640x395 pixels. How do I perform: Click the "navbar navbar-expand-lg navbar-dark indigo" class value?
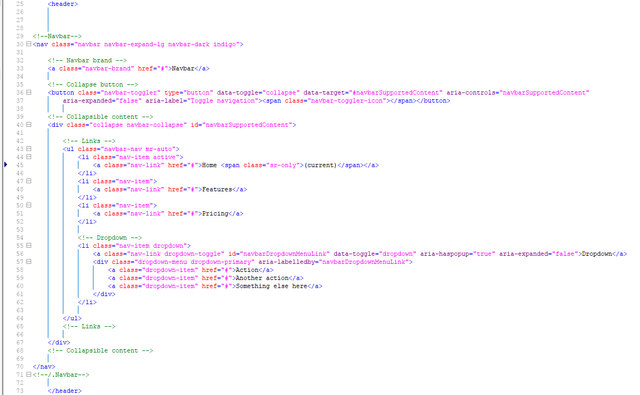[x=157, y=44]
